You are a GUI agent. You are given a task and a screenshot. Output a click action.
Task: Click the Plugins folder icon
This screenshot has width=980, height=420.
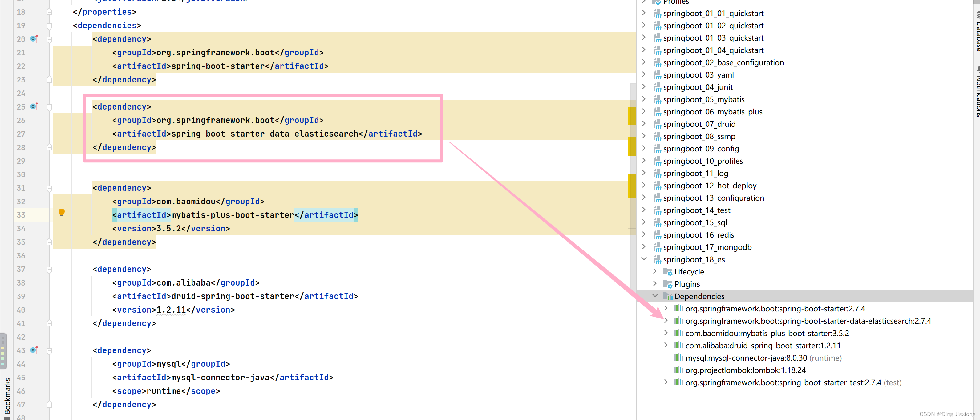click(668, 284)
